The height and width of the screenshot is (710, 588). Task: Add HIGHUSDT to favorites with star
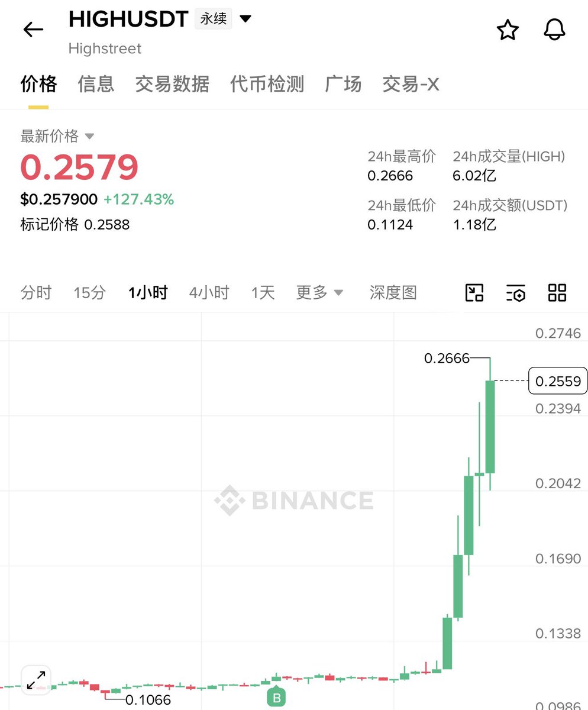[x=508, y=30]
